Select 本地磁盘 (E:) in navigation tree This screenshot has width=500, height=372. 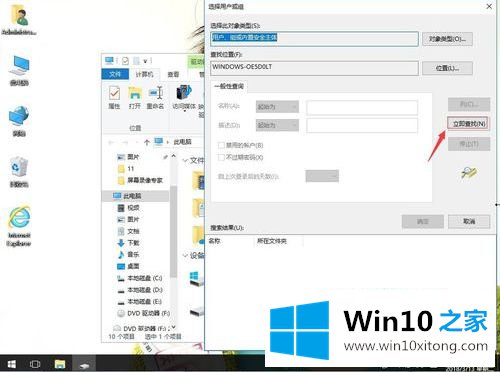pyautogui.click(x=140, y=302)
